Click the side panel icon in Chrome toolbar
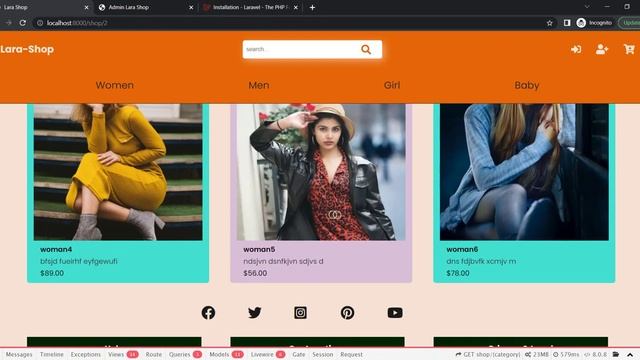 tap(567, 23)
